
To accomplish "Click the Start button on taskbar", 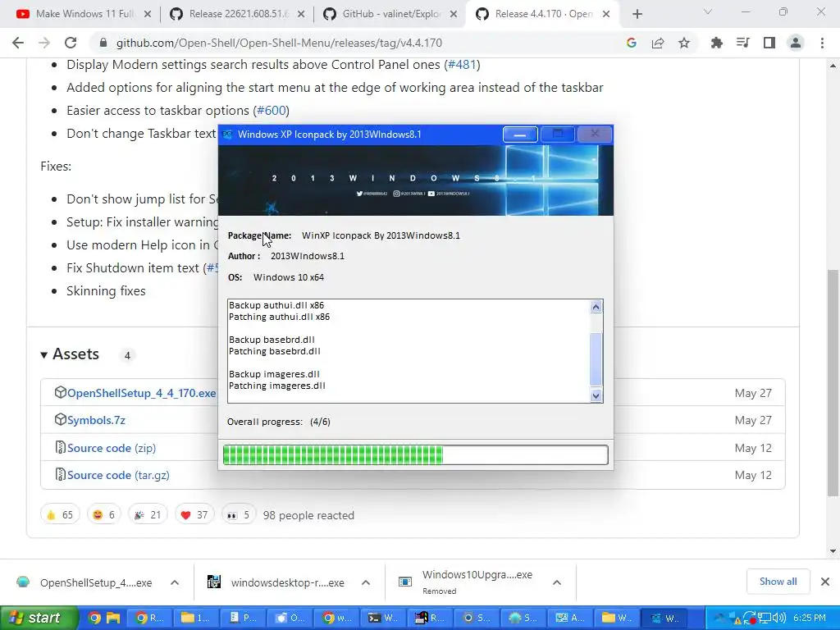I will (38, 618).
